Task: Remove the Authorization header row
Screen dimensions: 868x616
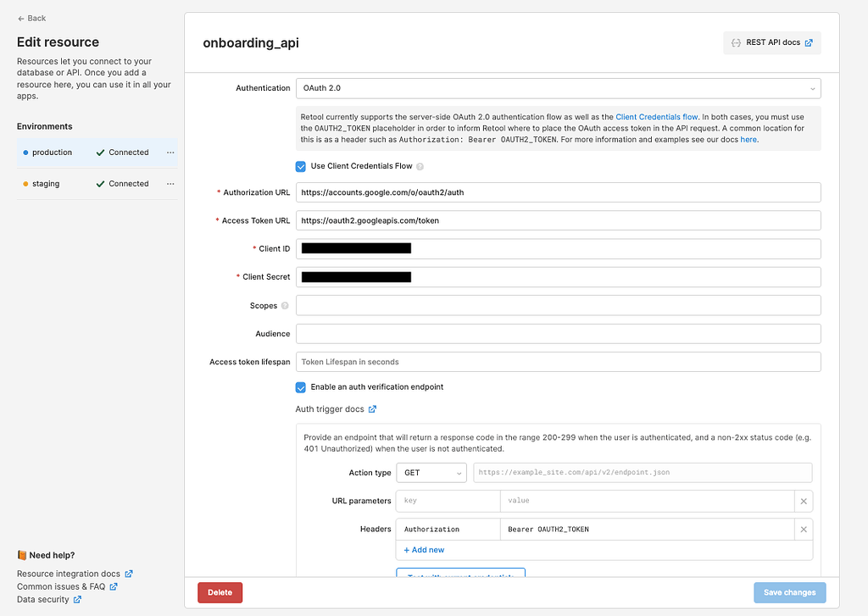Action: [x=804, y=530]
